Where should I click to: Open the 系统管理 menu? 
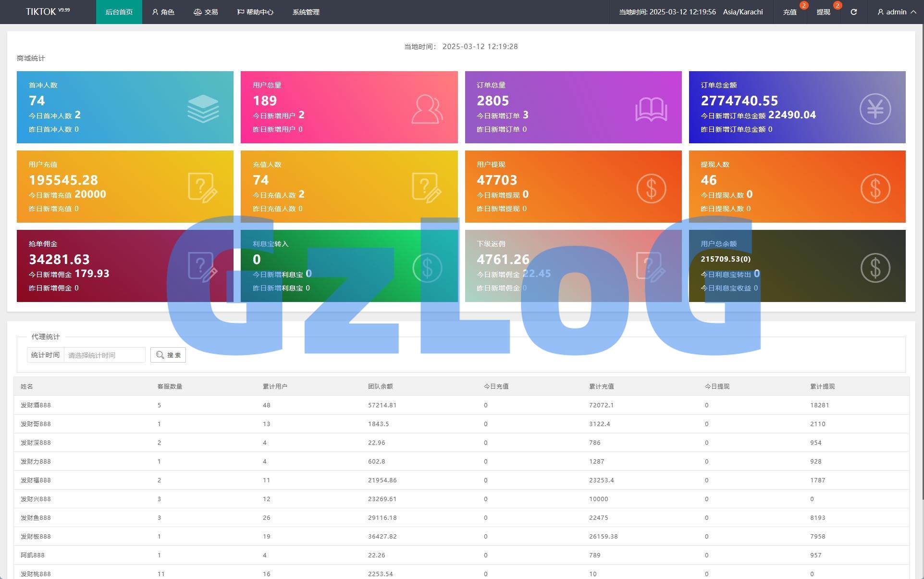click(x=306, y=12)
